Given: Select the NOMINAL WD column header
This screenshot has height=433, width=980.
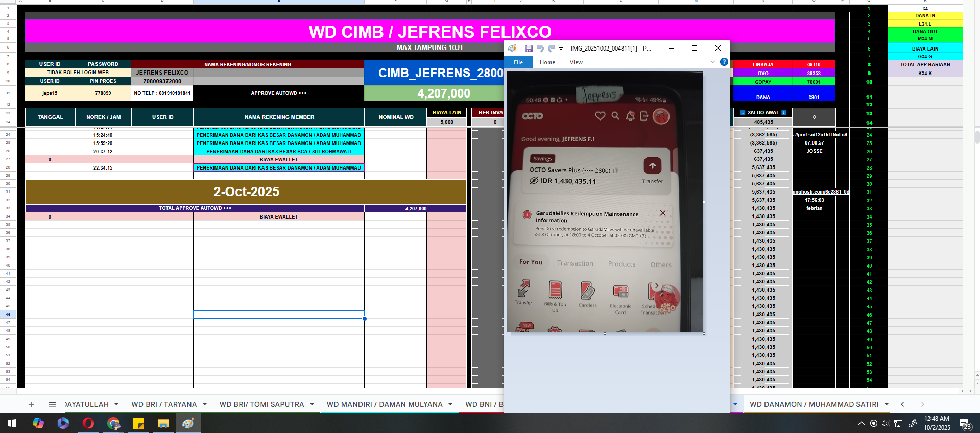Looking at the screenshot, I should [x=396, y=117].
